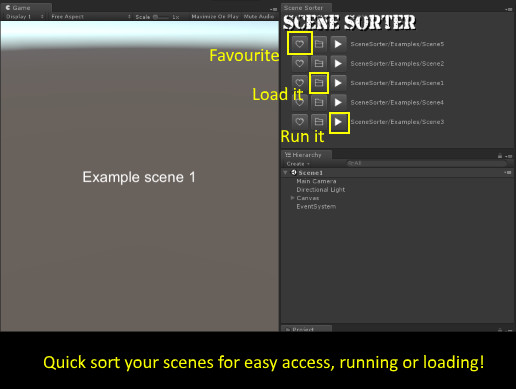
Task: Open the Hierarchy Create menu
Action: (298, 164)
